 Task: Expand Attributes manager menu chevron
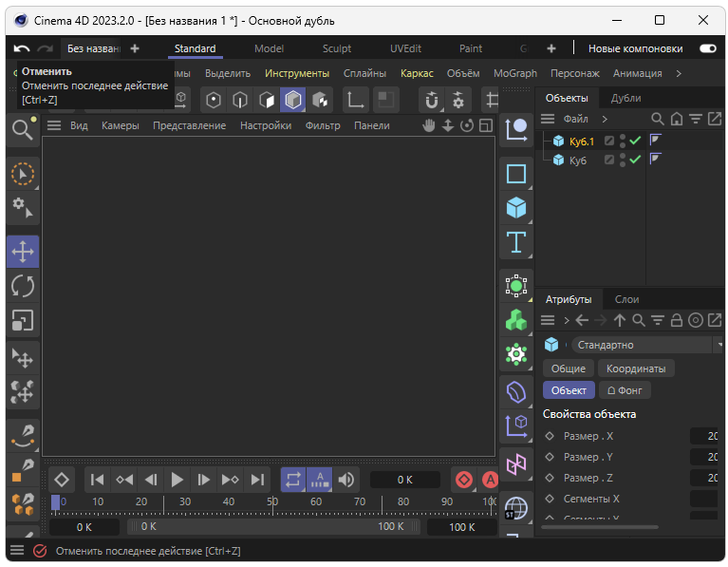(x=567, y=320)
